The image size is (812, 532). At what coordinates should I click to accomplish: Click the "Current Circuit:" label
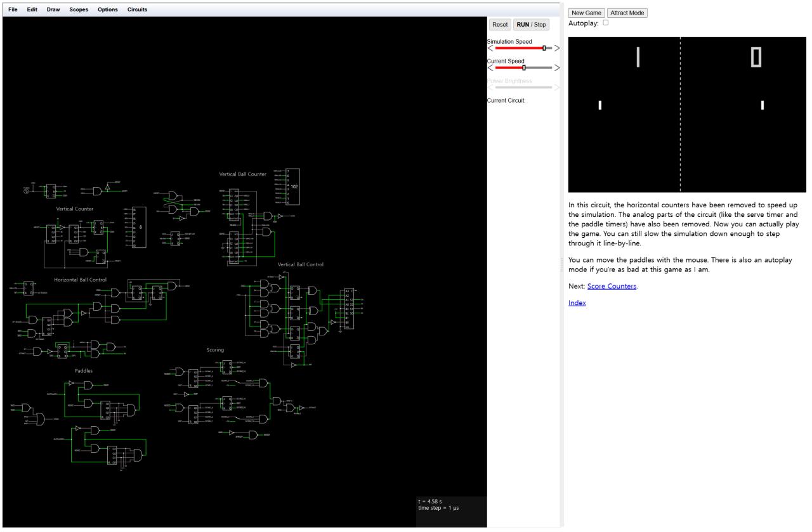506,101
